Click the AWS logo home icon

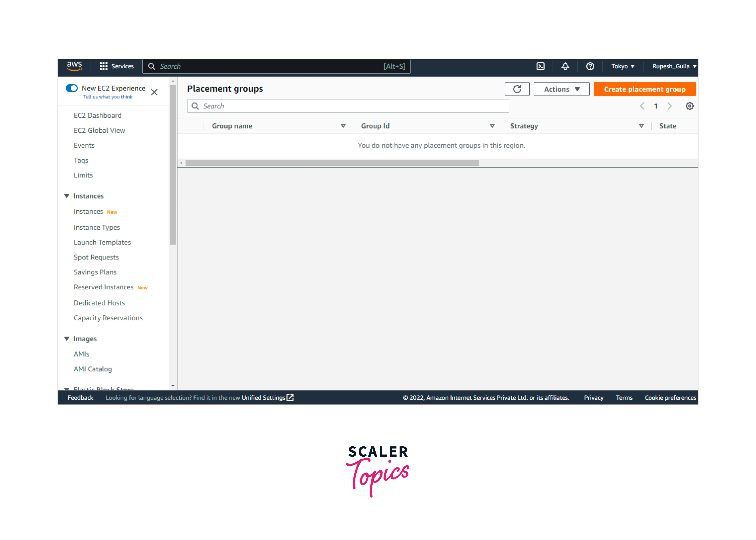click(74, 66)
